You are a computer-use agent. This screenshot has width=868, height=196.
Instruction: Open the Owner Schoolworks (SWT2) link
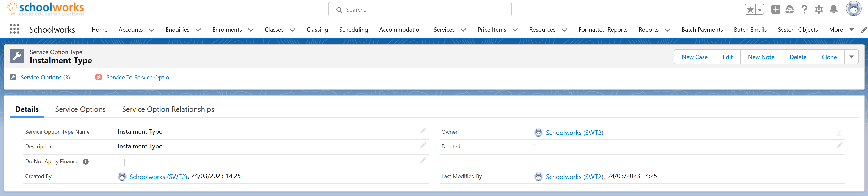pos(574,133)
